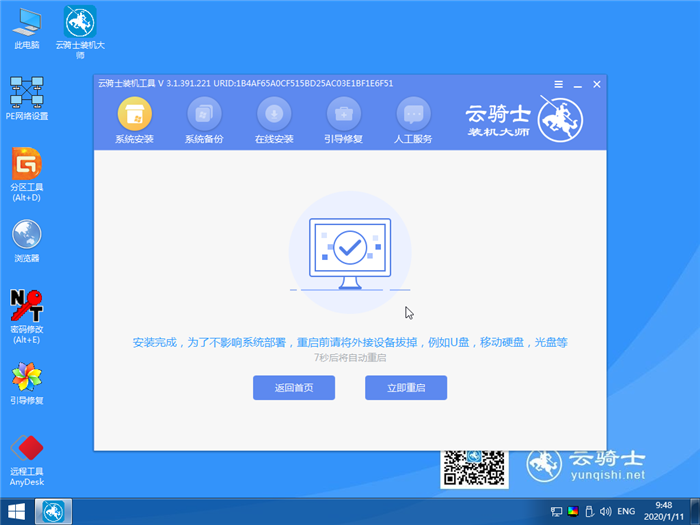Viewport: 700px width, 525px height.
Task: Switch to the 在线安装 tab
Action: tap(274, 121)
